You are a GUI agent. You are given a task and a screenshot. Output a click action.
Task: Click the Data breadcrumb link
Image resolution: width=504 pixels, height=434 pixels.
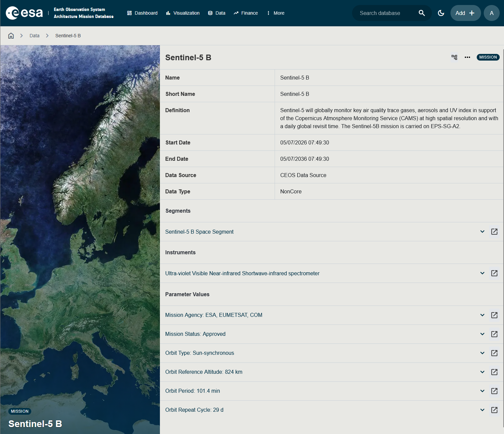(x=35, y=36)
